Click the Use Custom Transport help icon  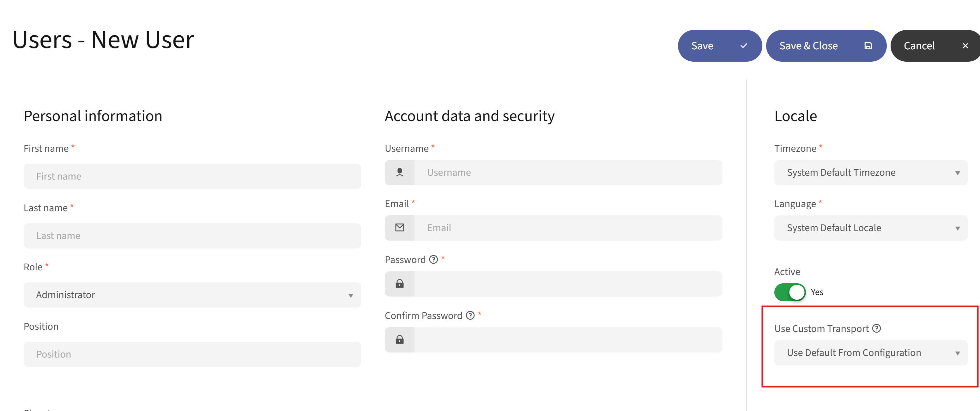[877, 328]
